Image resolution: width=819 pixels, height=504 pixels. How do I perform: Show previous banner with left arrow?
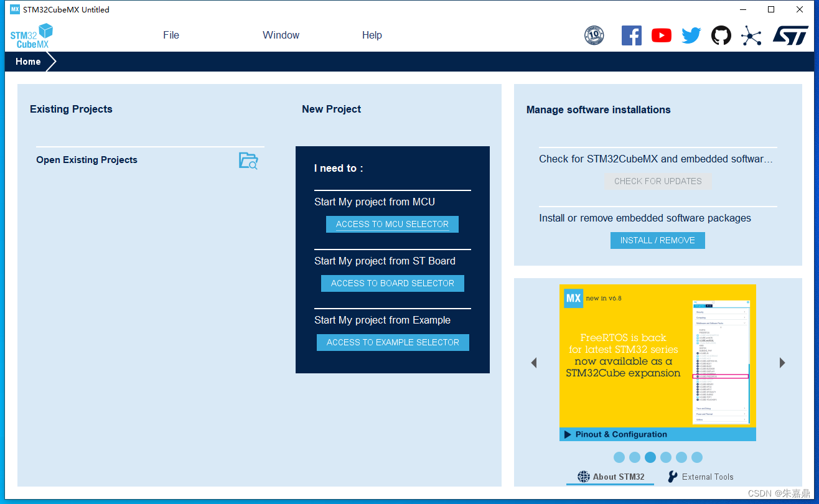tap(533, 363)
